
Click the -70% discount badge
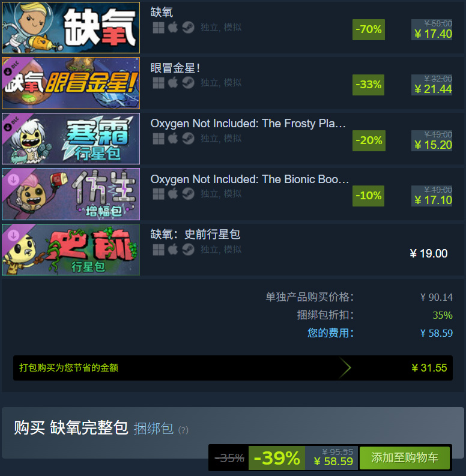click(369, 29)
